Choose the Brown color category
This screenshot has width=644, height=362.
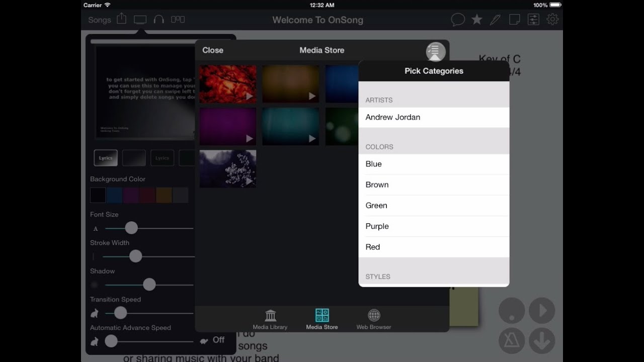pos(434,185)
